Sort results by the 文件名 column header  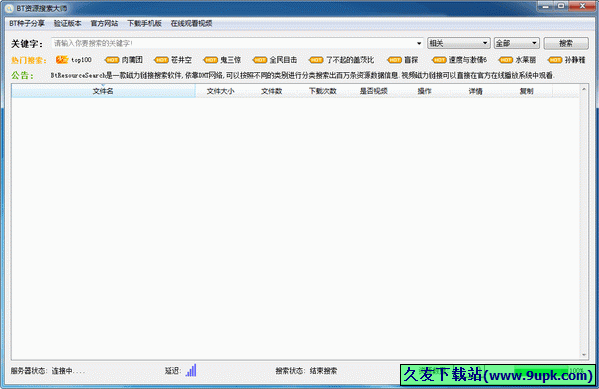103,91
